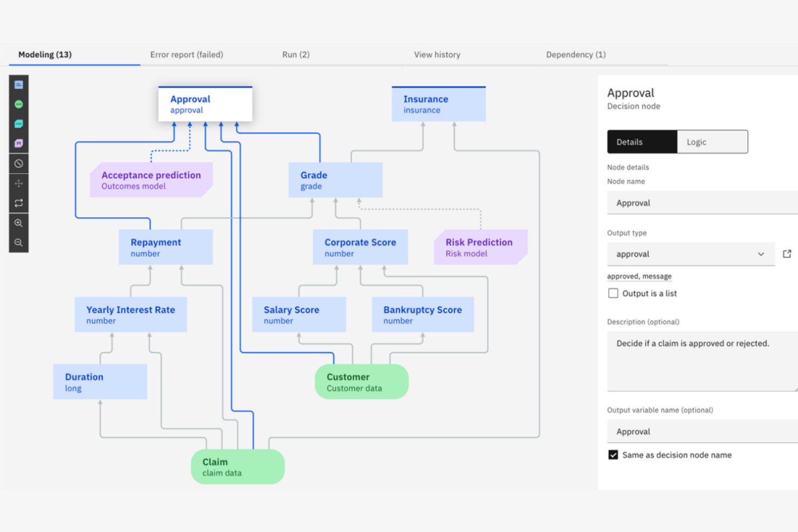
Task: Switch to the Logic tab
Action: pos(696,142)
